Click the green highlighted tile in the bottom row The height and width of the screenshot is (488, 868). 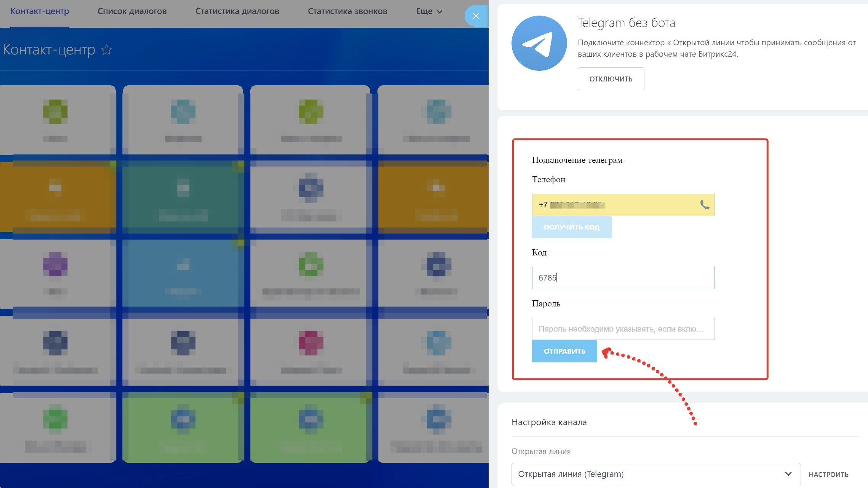[x=183, y=426]
